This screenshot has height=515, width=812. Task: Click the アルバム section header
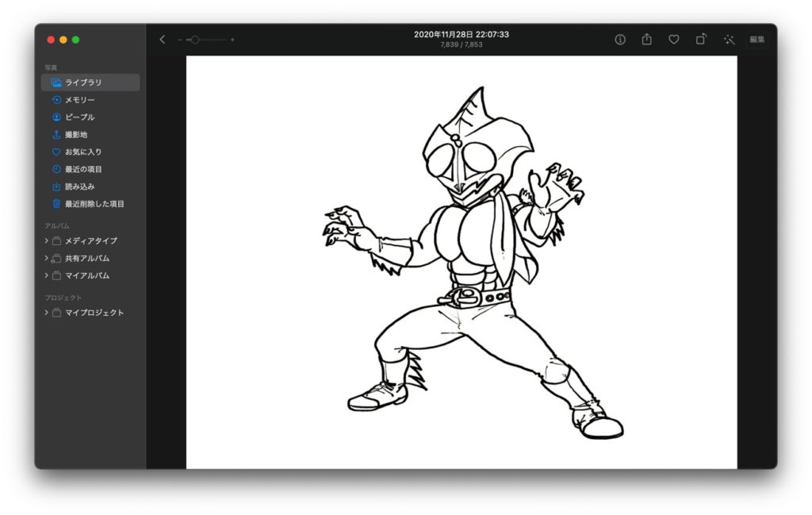coord(57,226)
